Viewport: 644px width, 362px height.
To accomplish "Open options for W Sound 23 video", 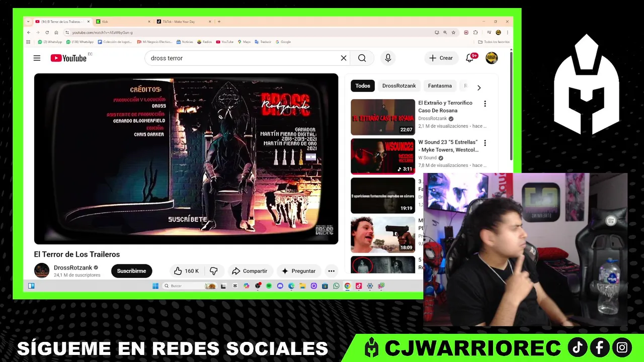I will (485, 143).
